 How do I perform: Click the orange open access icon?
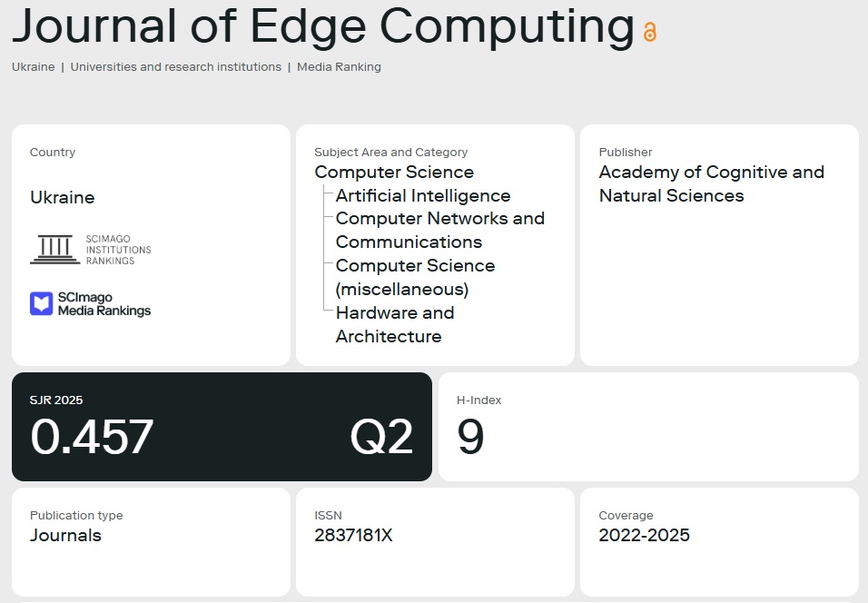649,32
